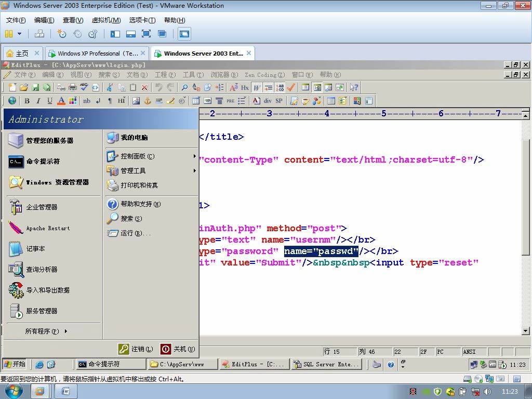Viewport: 532px width, 399px height.
Task: Open 记事本 from Start menu
Action: 54,249
